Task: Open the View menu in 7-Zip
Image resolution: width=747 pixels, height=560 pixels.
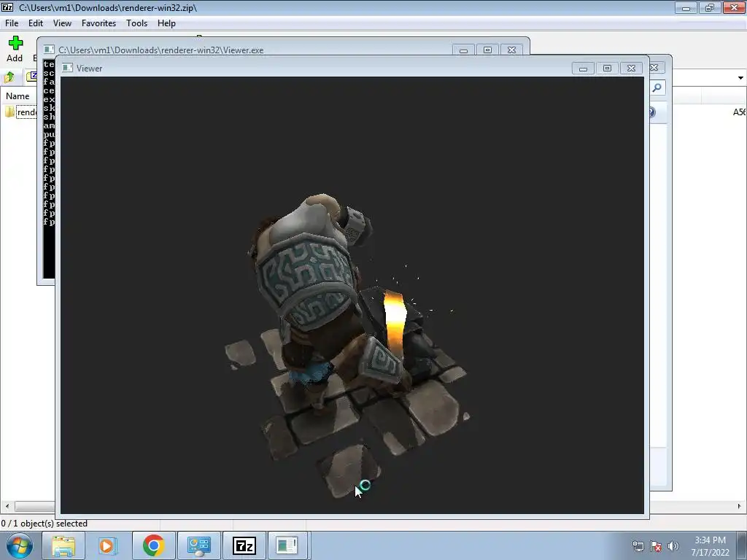Action: [x=62, y=23]
